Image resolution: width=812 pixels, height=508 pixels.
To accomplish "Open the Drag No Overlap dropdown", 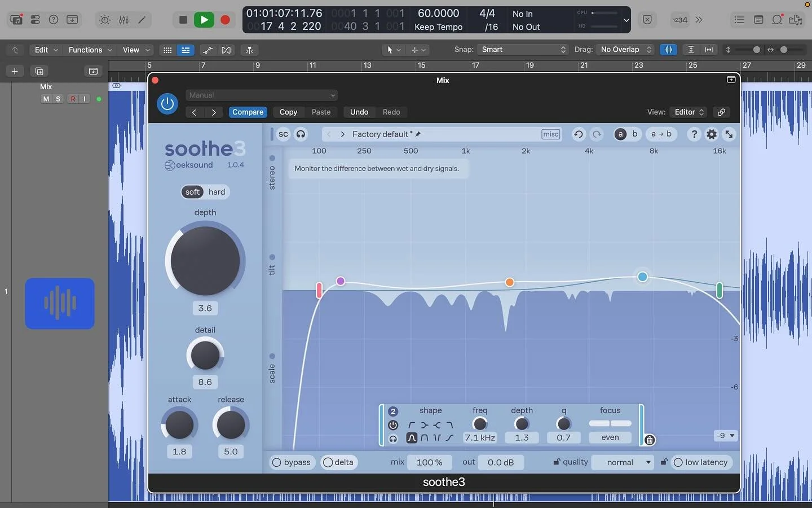I will 625,50.
